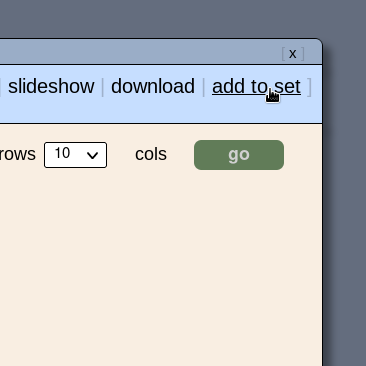Download via the light blue toolbar
Image resolution: width=366 pixels, height=366 pixels.
(x=153, y=86)
